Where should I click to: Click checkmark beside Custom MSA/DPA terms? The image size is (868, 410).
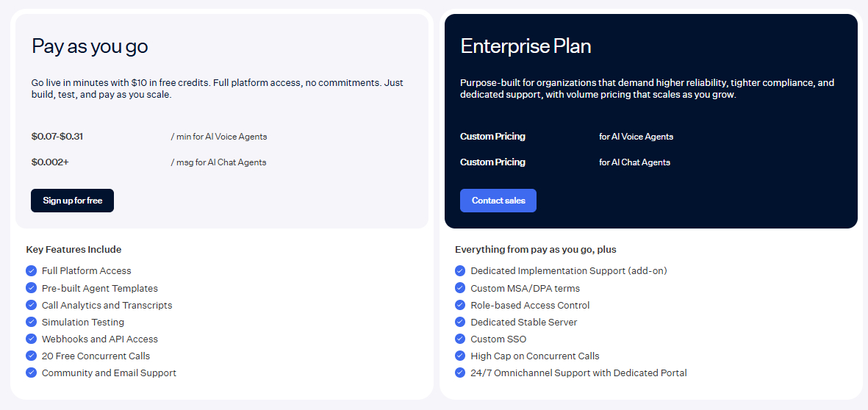coord(460,288)
